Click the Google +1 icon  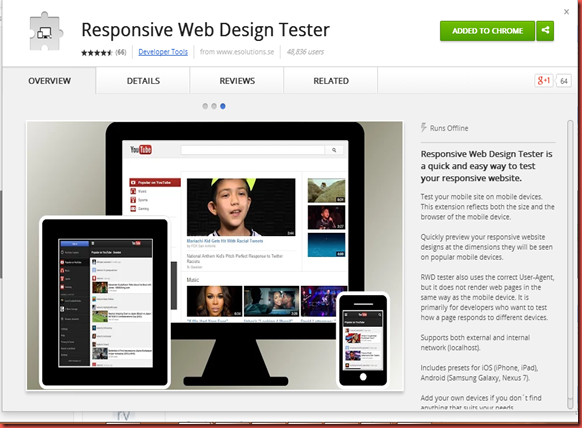point(544,81)
